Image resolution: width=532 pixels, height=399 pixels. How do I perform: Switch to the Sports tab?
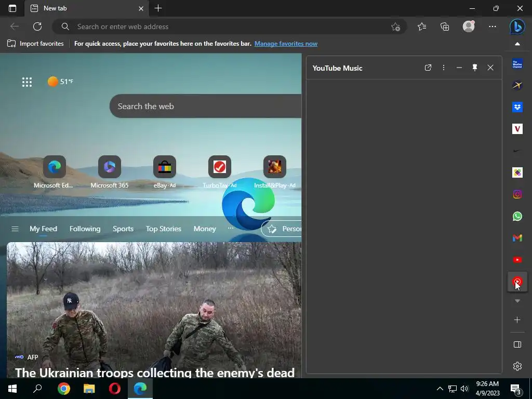(x=123, y=229)
